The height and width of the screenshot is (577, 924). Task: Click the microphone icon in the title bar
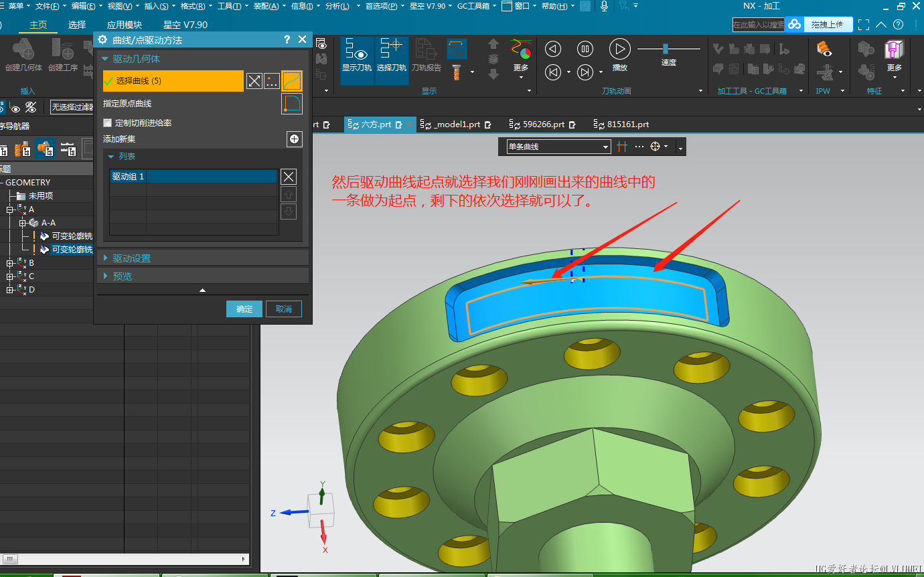click(604, 6)
